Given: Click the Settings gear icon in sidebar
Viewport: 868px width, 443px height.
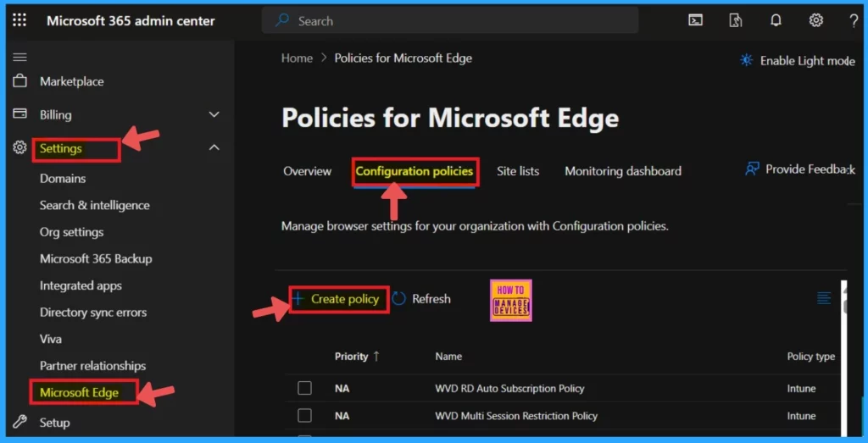Looking at the screenshot, I should tap(20, 147).
